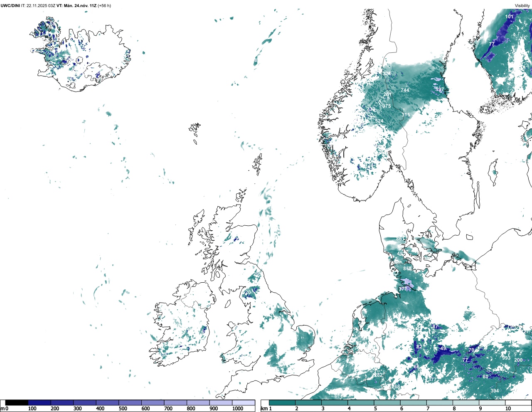This screenshot has height=412, width=532.
Task: Click the '993' value over Poland
Action: pos(506,358)
